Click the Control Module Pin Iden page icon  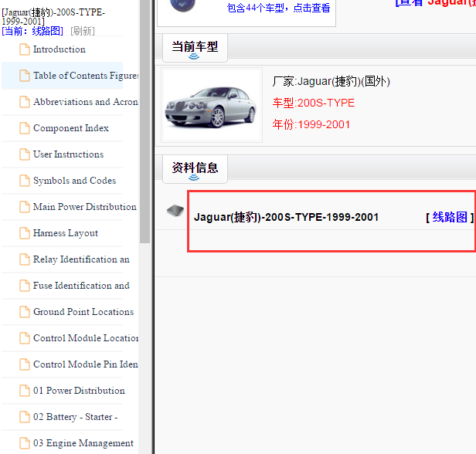[x=25, y=364]
